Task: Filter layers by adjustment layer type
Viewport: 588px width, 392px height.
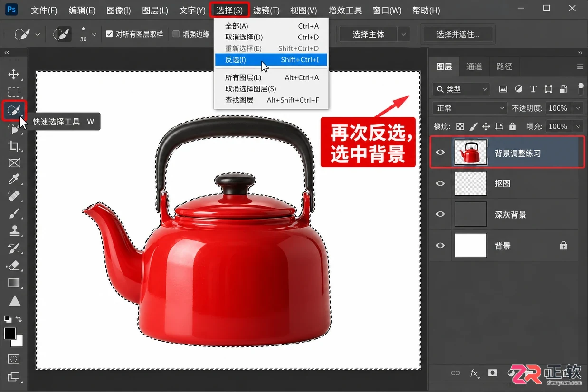Action: [x=519, y=89]
